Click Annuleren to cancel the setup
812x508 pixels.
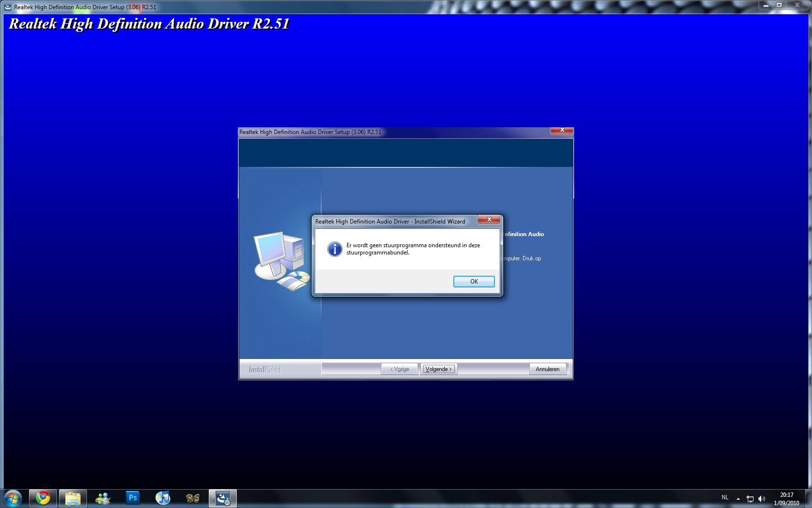click(548, 369)
